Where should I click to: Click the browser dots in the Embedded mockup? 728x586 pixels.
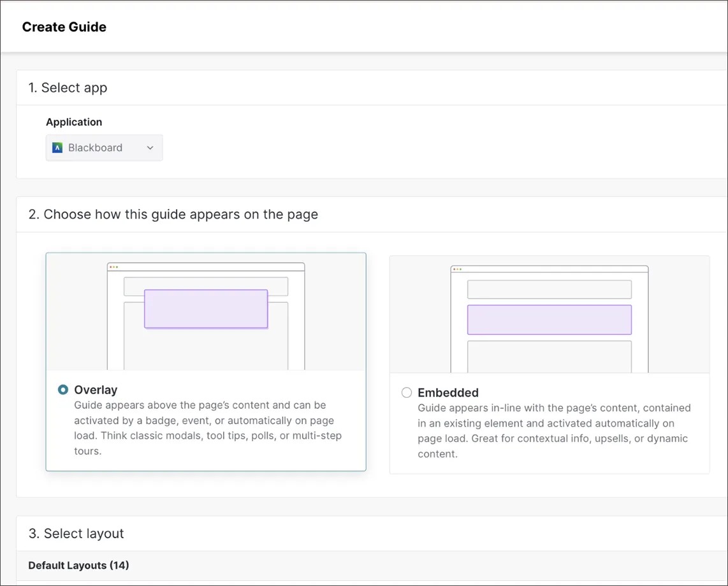click(458, 269)
